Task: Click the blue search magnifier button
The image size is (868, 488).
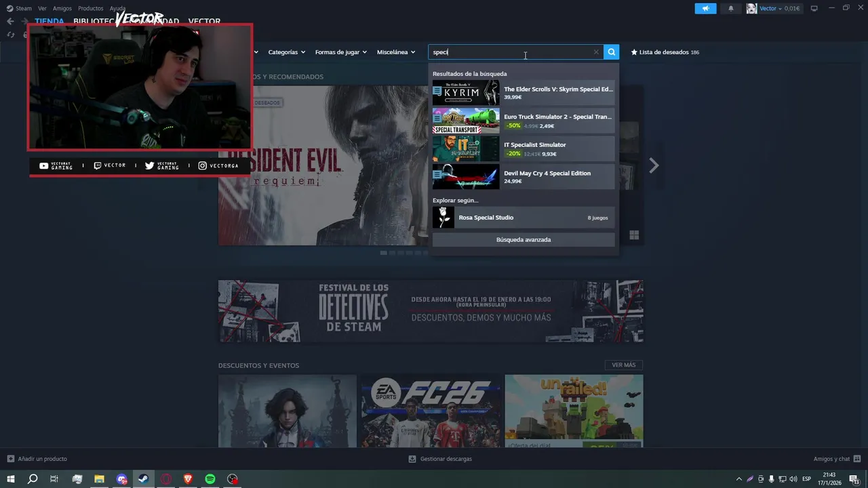Action: click(612, 52)
